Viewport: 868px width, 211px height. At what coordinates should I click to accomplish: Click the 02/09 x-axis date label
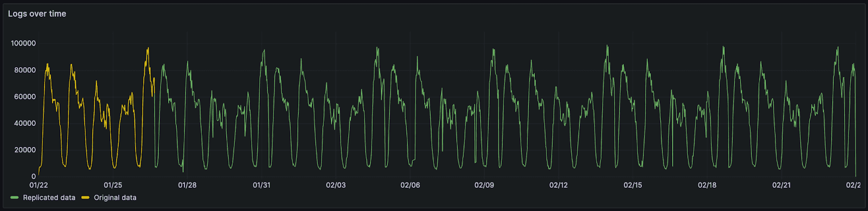pos(484,185)
